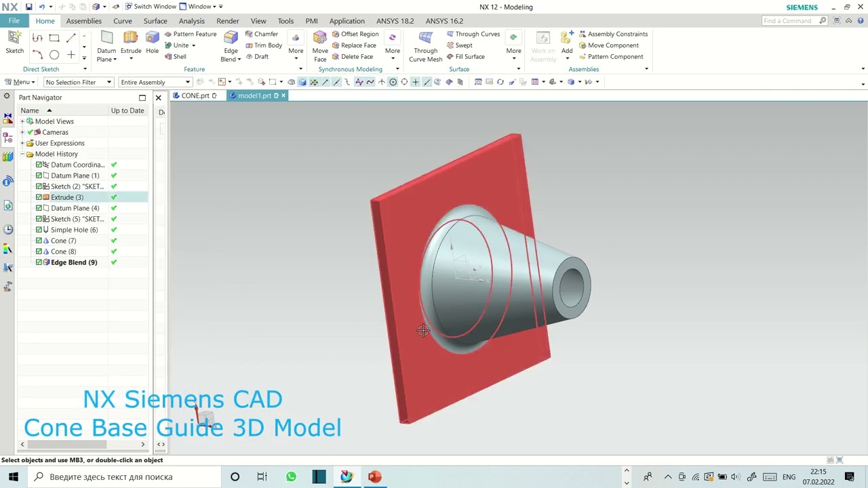Expand the Model Views node

(x=22, y=121)
